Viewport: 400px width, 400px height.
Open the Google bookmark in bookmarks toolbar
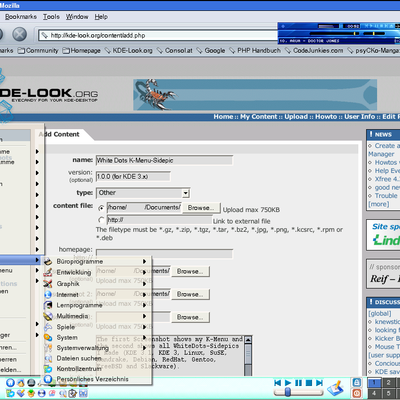(211, 51)
